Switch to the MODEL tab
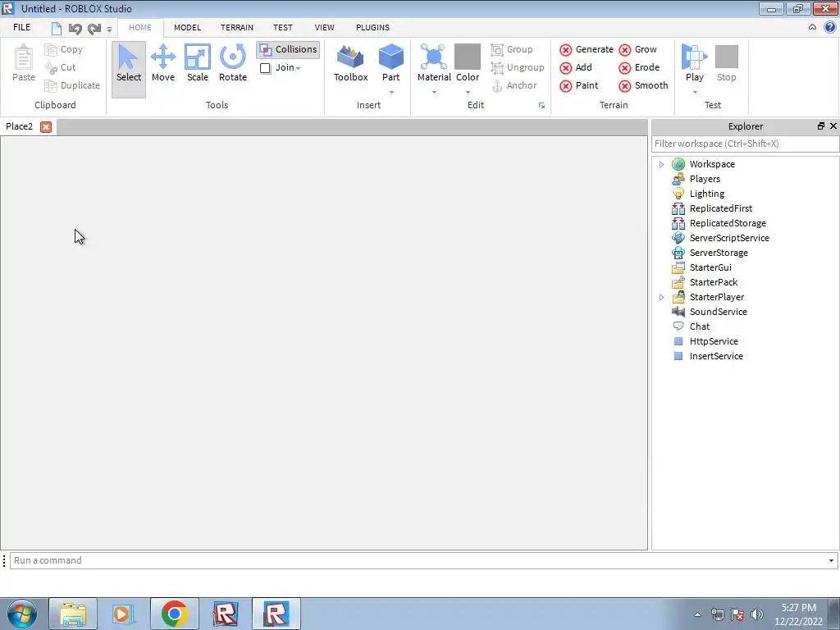The image size is (840, 630). [188, 27]
